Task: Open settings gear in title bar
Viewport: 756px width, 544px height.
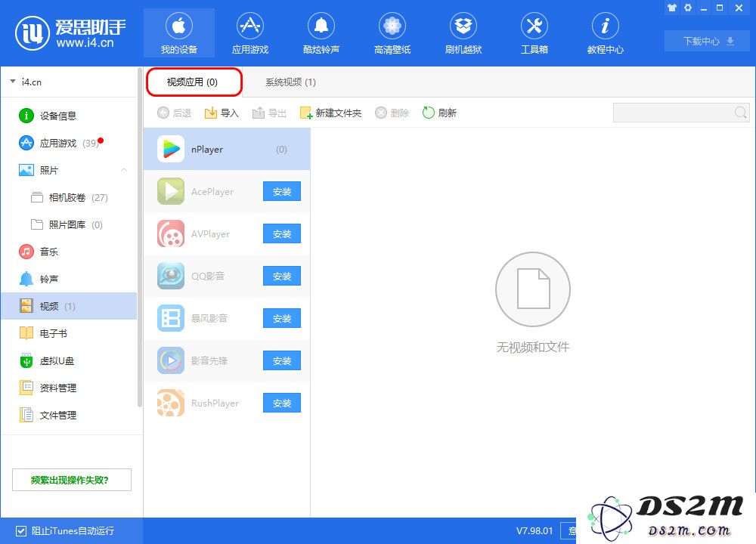Action: point(688,8)
